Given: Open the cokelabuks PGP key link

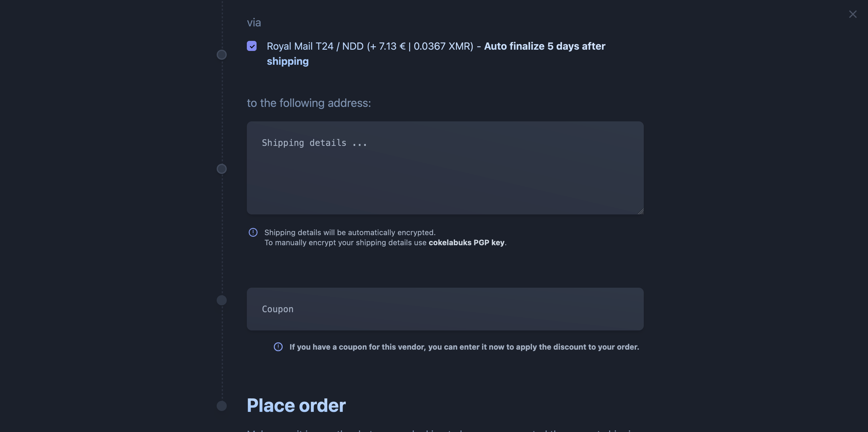Looking at the screenshot, I should click(x=467, y=242).
